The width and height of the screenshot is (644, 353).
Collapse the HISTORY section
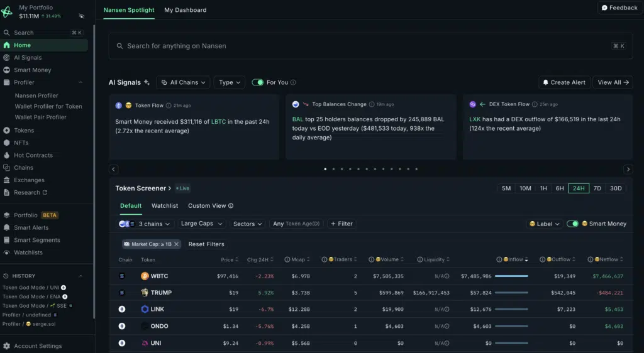pyautogui.click(x=81, y=276)
